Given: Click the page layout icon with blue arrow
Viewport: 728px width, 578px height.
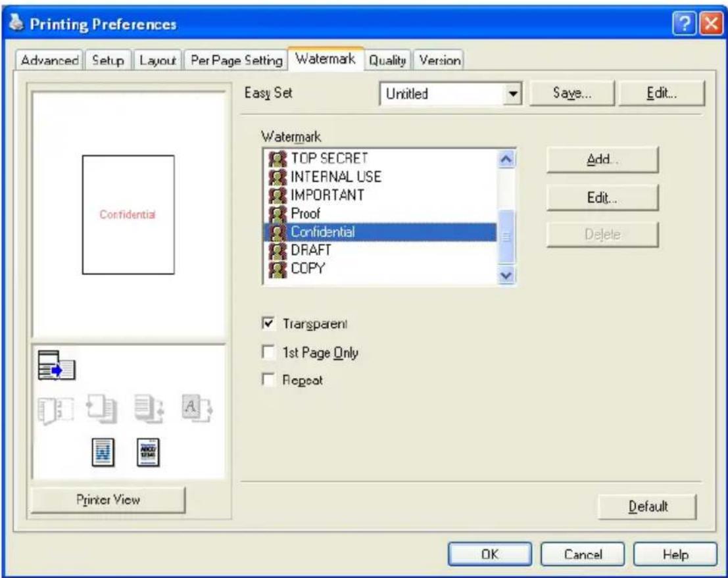Looking at the screenshot, I should 56,366.
